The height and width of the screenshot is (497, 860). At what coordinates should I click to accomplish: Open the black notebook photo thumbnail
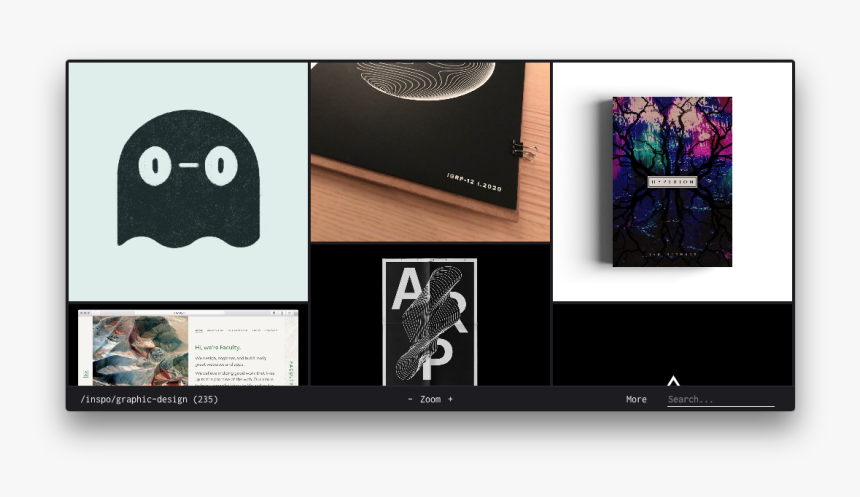click(x=430, y=152)
